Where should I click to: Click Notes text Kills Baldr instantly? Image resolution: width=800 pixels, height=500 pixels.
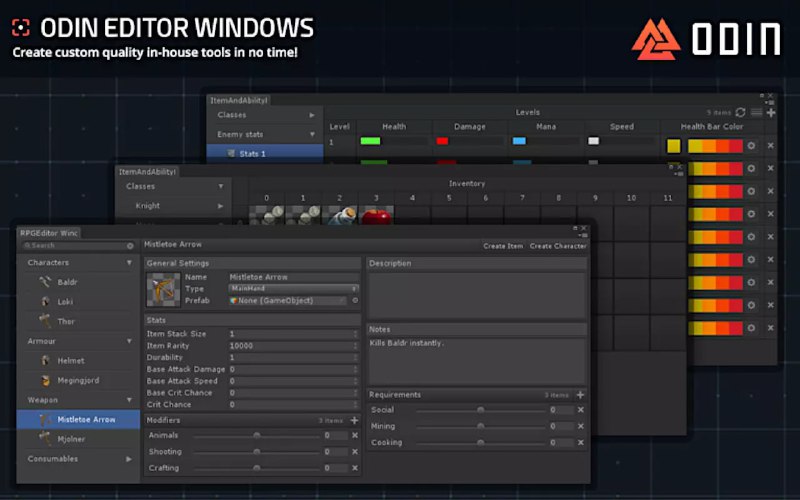(x=407, y=343)
